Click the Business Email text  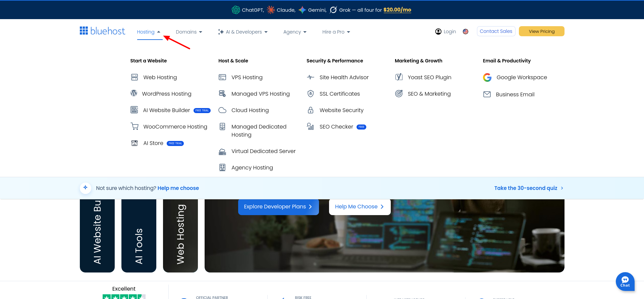coord(515,94)
